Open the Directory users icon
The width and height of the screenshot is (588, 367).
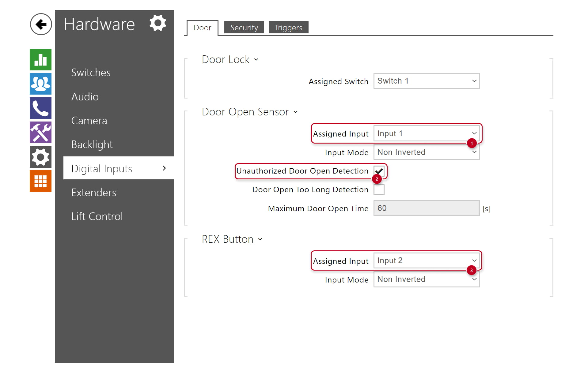click(40, 84)
